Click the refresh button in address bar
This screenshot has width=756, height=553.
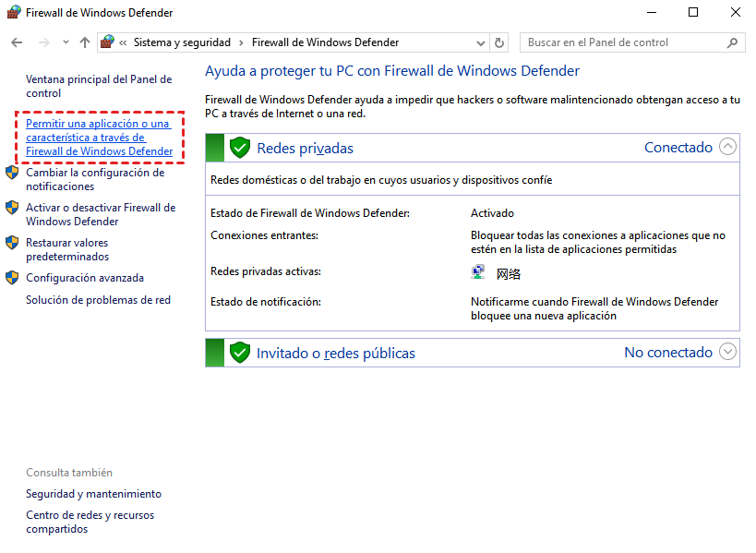click(x=500, y=42)
